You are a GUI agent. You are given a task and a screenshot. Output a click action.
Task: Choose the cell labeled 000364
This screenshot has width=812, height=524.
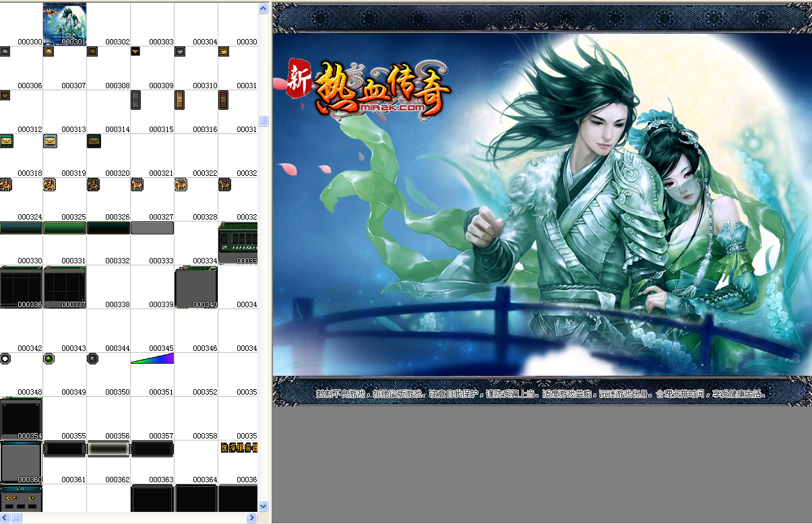(196, 462)
